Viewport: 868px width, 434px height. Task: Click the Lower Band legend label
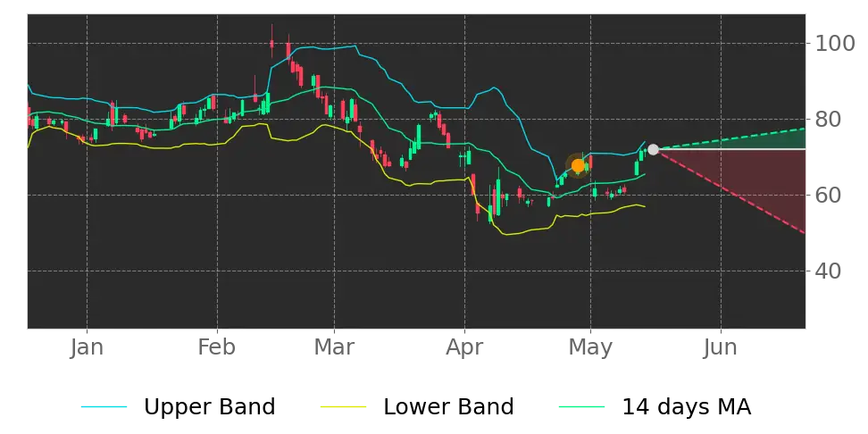pyautogui.click(x=448, y=407)
